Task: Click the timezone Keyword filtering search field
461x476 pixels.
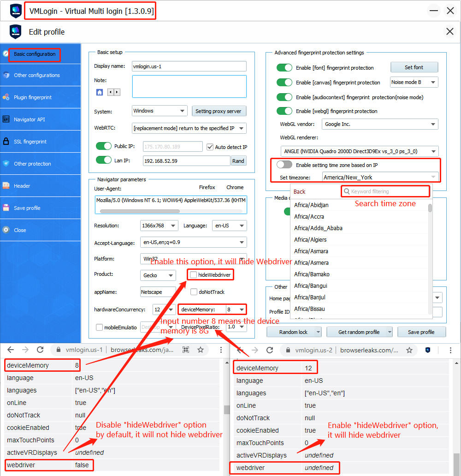Action: click(385, 191)
